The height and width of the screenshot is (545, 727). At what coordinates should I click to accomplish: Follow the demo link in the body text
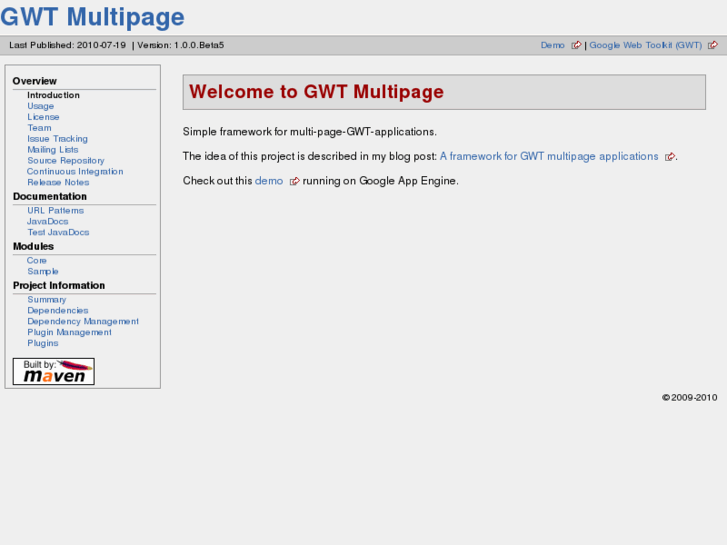tap(269, 181)
